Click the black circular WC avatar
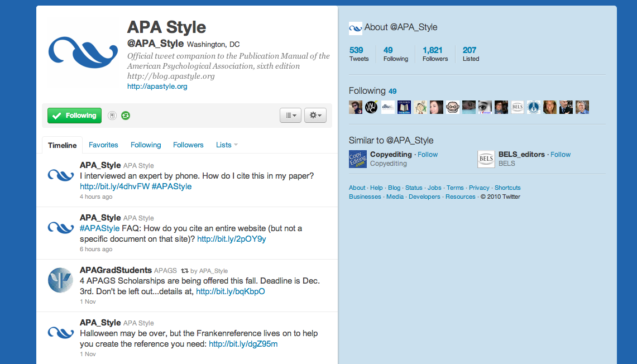637x364 pixels. point(372,107)
